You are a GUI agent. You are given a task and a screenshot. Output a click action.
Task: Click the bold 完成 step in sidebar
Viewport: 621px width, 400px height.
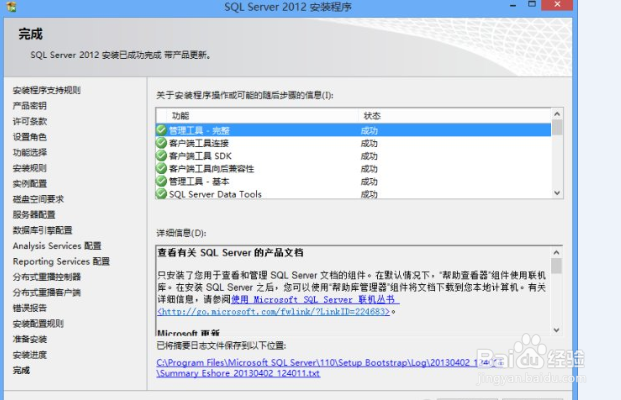pos(21,370)
